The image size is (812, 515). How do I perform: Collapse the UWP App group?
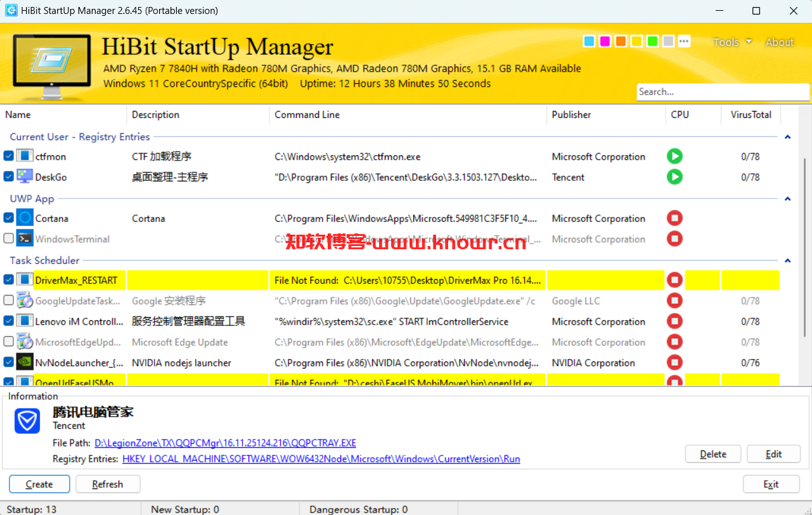point(787,199)
